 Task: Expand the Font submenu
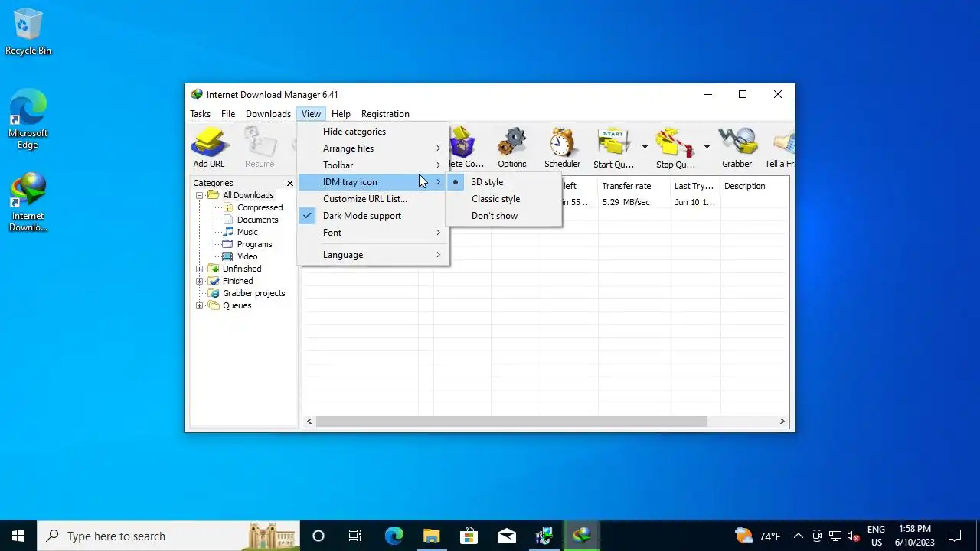coord(373,233)
